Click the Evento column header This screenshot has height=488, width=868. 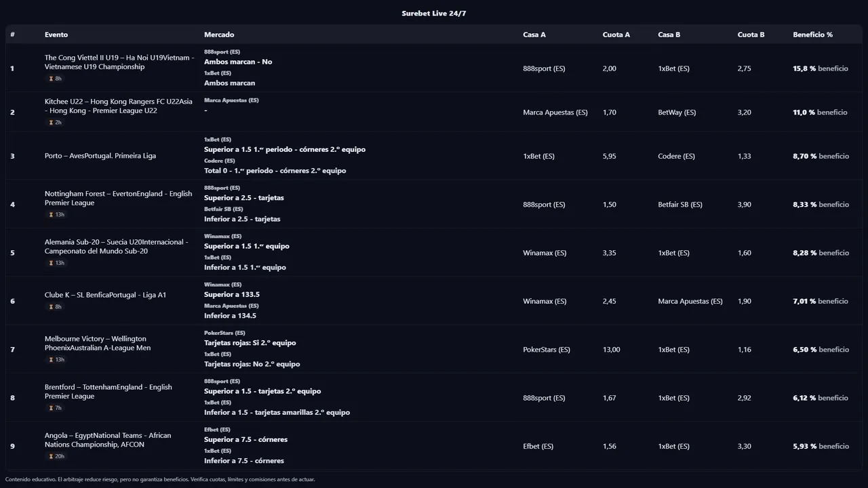56,35
